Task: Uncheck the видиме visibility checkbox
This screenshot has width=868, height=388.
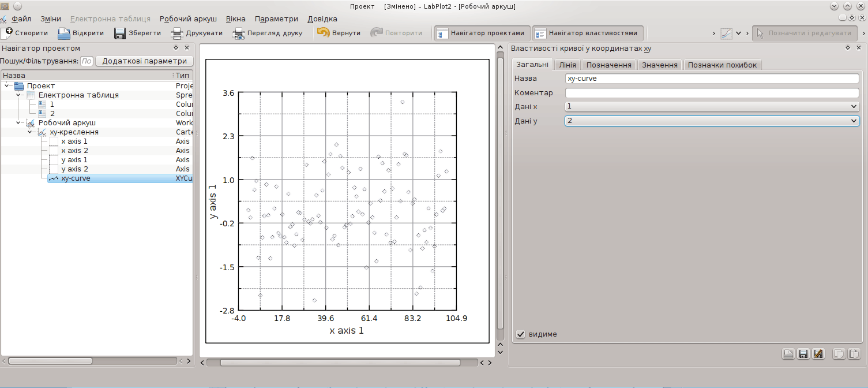Action: tap(521, 334)
